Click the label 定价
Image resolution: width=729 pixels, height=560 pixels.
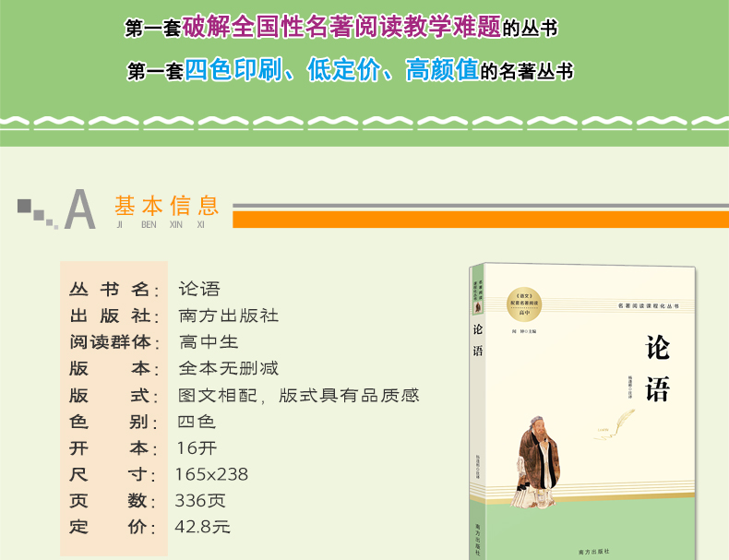tap(114, 527)
